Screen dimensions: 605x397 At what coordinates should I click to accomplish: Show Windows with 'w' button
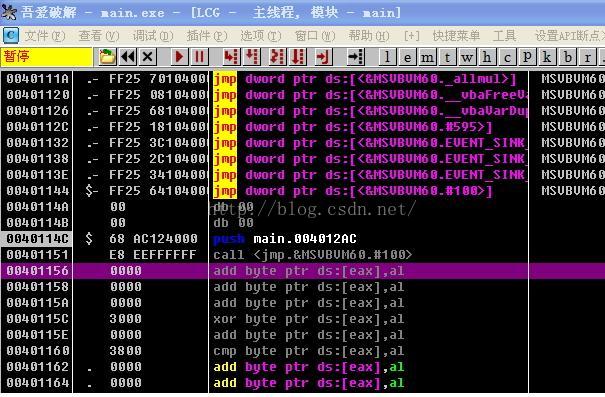[x=467, y=57]
